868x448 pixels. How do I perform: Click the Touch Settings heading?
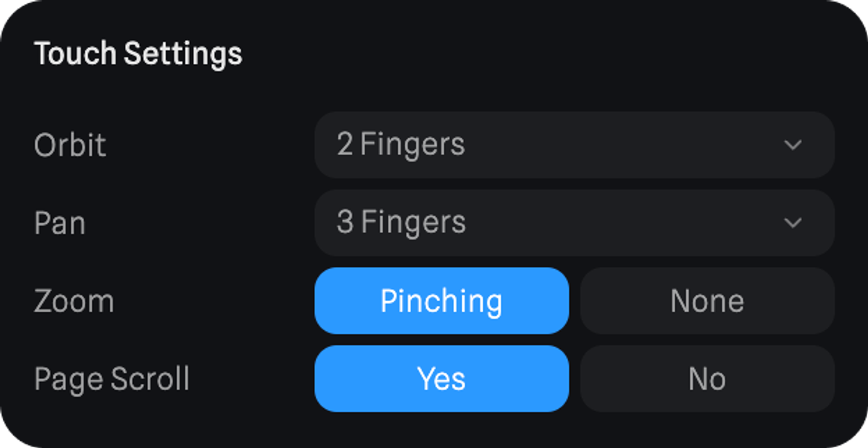138,53
